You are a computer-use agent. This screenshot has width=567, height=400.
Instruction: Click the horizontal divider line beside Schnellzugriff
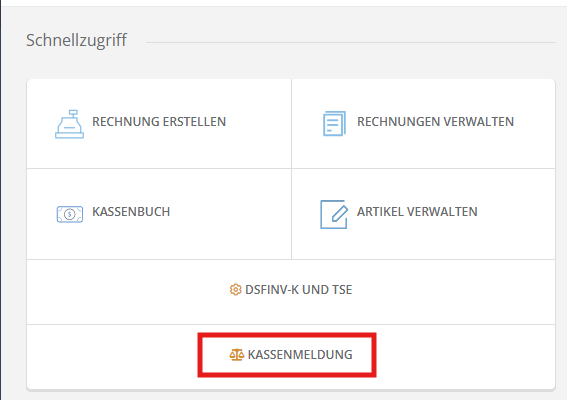(x=351, y=42)
